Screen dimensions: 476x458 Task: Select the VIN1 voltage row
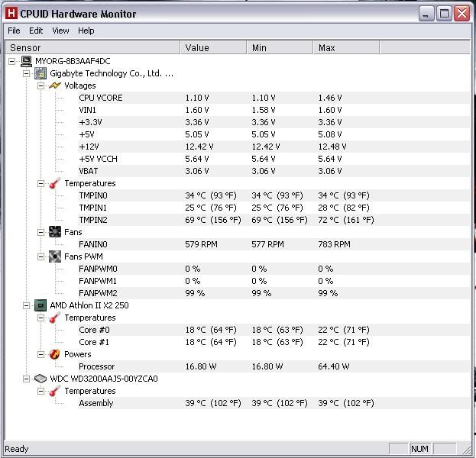point(274,110)
